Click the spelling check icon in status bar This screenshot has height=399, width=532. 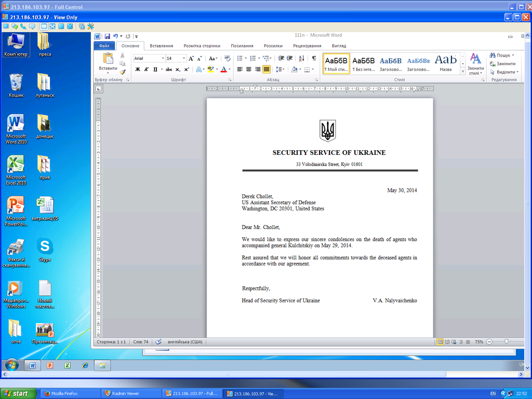[158, 342]
